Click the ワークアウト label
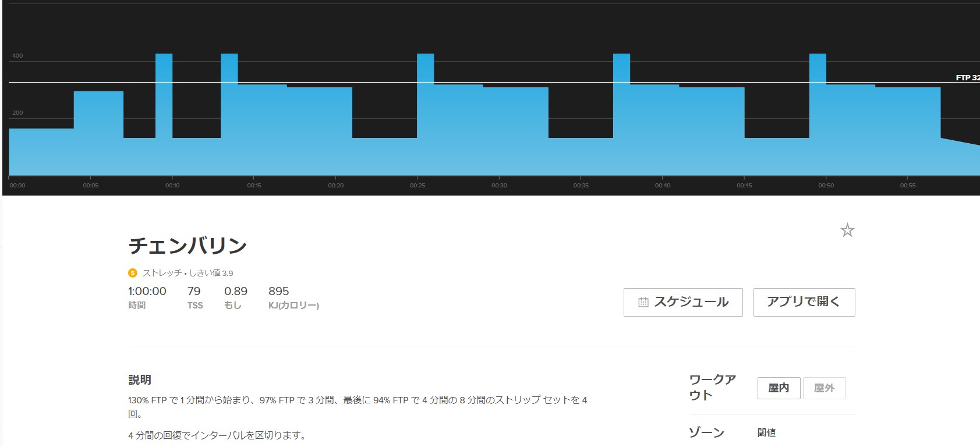 tap(713, 388)
